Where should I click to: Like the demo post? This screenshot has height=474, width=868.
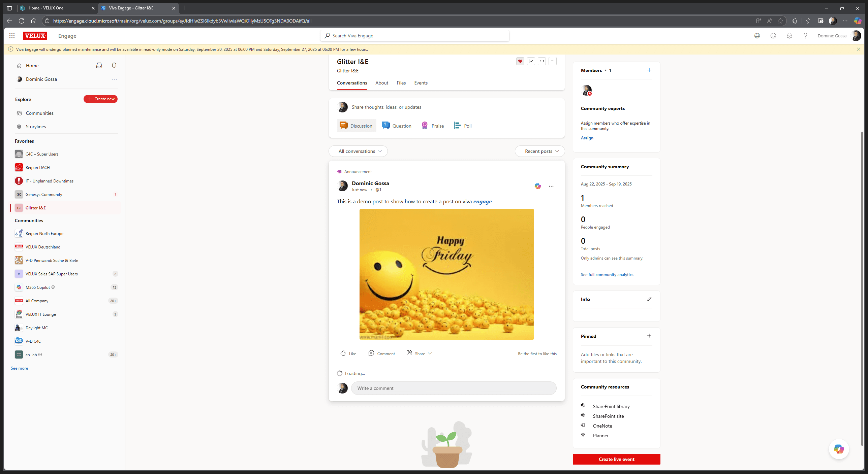click(348, 353)
